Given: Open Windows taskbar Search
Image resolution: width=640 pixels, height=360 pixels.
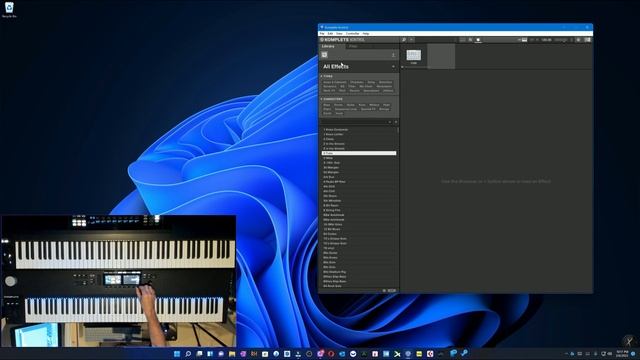Looking at the screenshot, I should coord(188,354).
